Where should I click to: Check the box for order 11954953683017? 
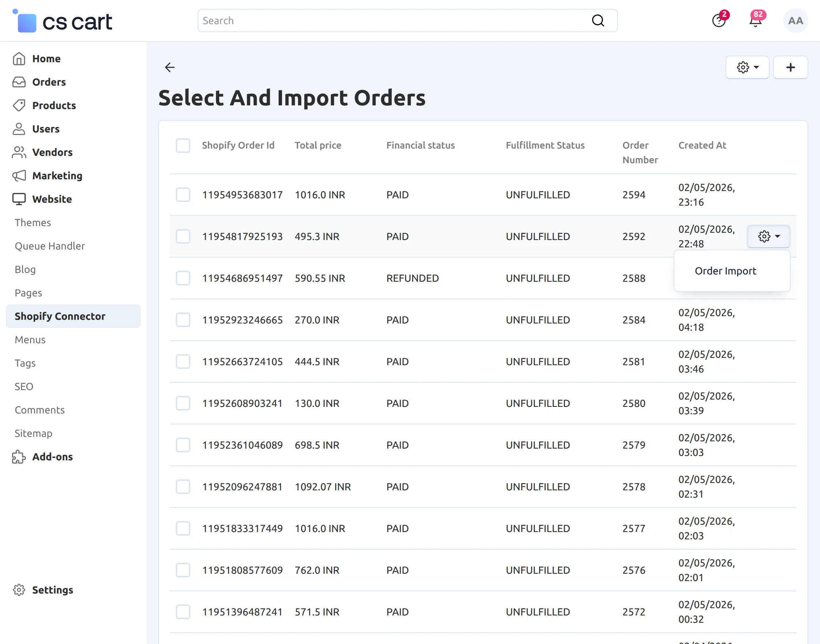pos(183,195)
